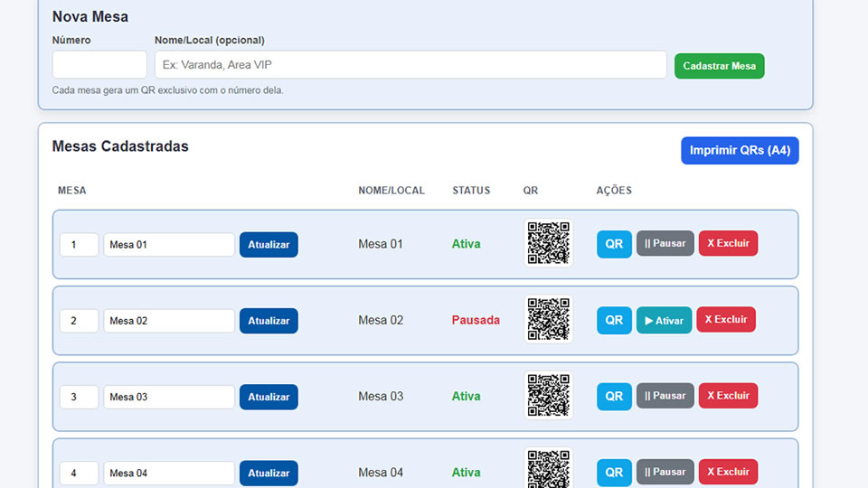
Task: Focus the Número input field in Nova Mesa
Action: coord(99,65)
